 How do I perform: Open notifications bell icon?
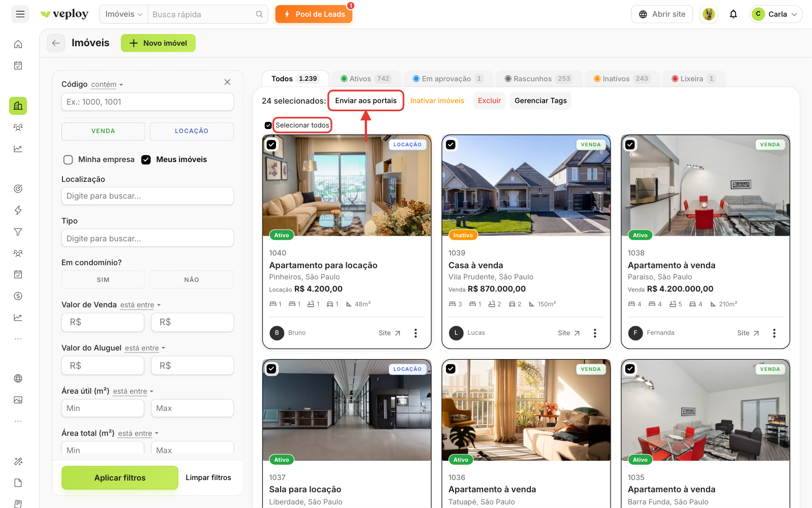click(733, 14)
